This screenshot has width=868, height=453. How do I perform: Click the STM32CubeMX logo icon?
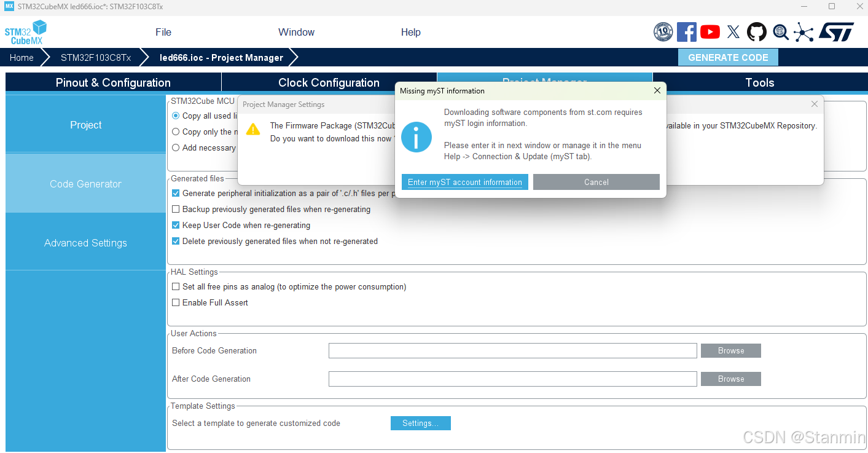coord(26,33)
